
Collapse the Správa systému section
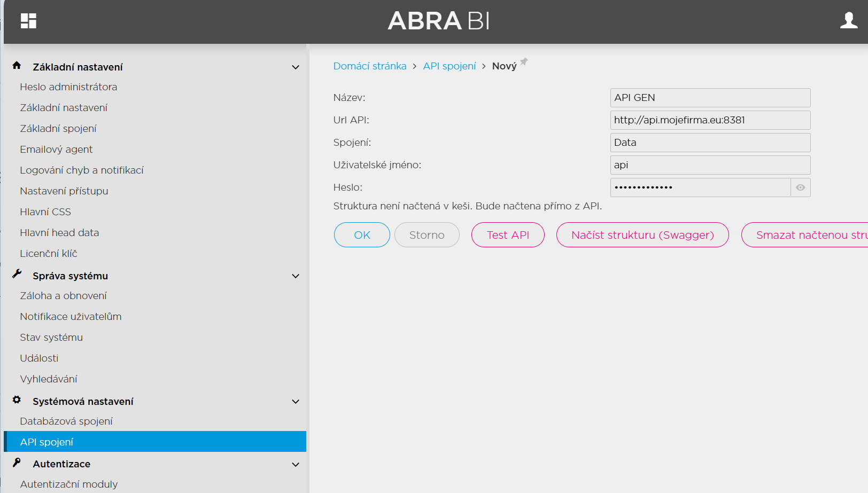pos(295,276)
